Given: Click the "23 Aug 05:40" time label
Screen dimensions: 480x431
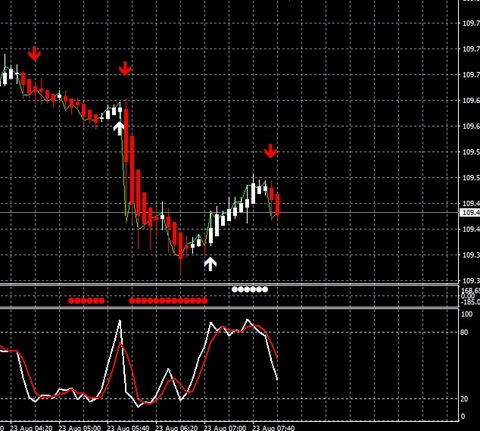Looking at the screenshot, I should pyautogui.click(x=128, y=428).
